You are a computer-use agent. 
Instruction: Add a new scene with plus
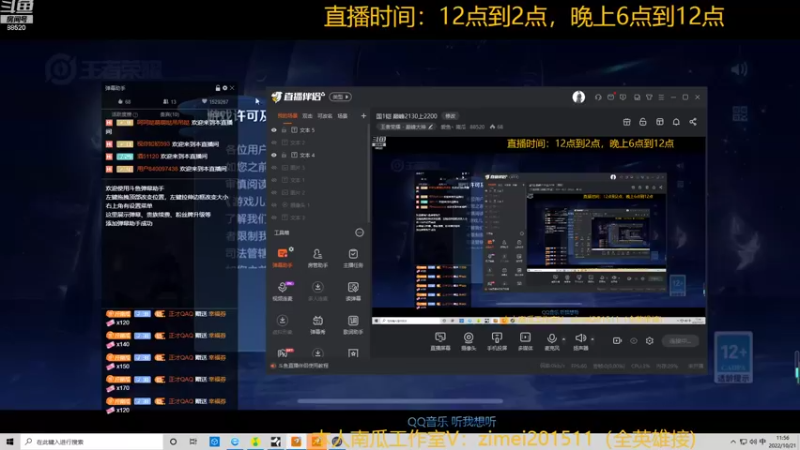click(363, 116)
